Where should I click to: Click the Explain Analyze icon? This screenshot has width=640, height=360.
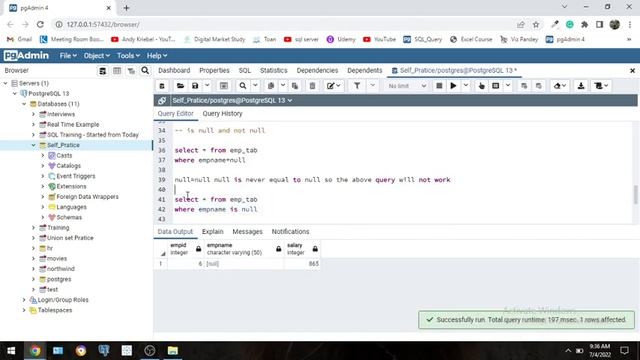point(496,86)
